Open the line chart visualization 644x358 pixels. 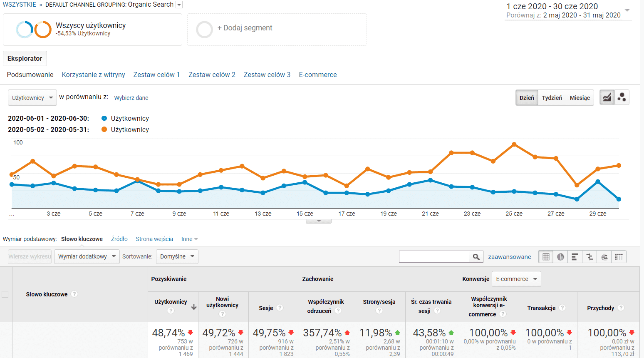pos(607,97)
